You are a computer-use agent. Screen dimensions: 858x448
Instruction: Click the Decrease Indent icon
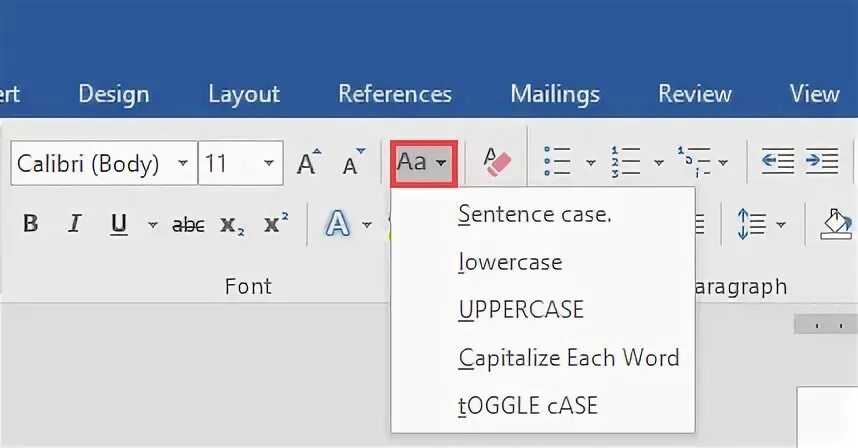(x=777, y=162)
